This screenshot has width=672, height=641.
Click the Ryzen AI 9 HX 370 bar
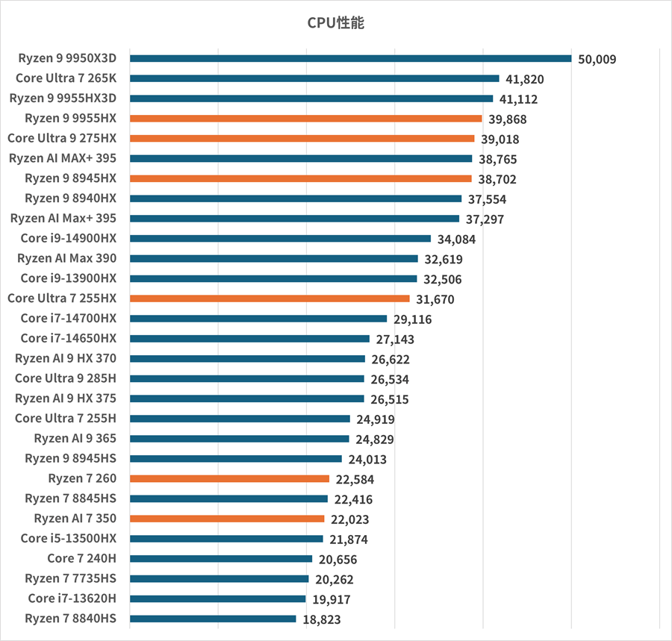(x=247, y=359)
